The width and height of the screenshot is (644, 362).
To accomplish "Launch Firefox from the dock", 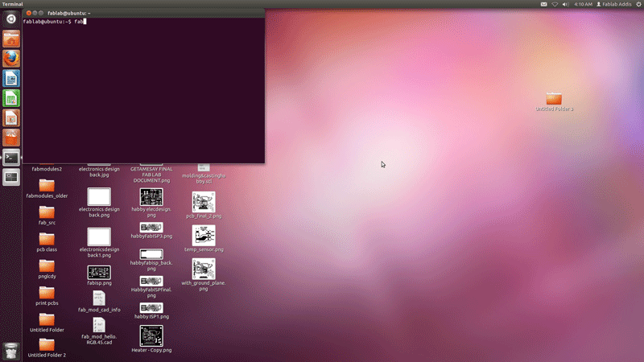I will point(11,59).
